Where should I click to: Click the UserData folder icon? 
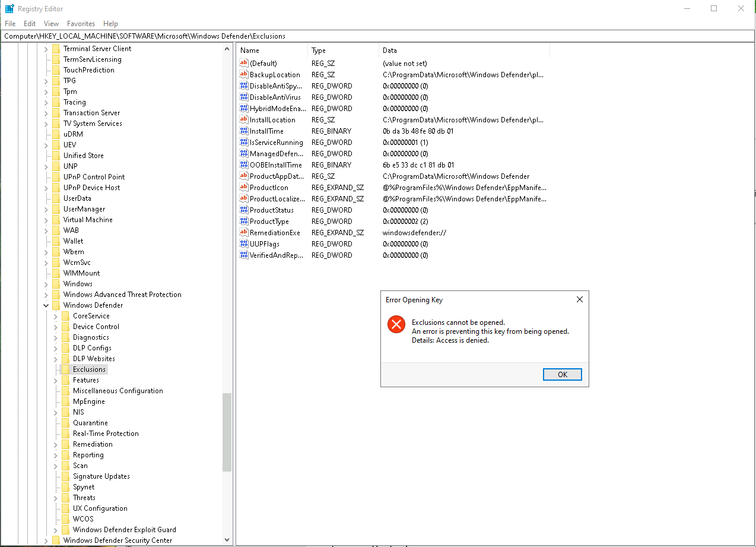[x=56, y=198]
